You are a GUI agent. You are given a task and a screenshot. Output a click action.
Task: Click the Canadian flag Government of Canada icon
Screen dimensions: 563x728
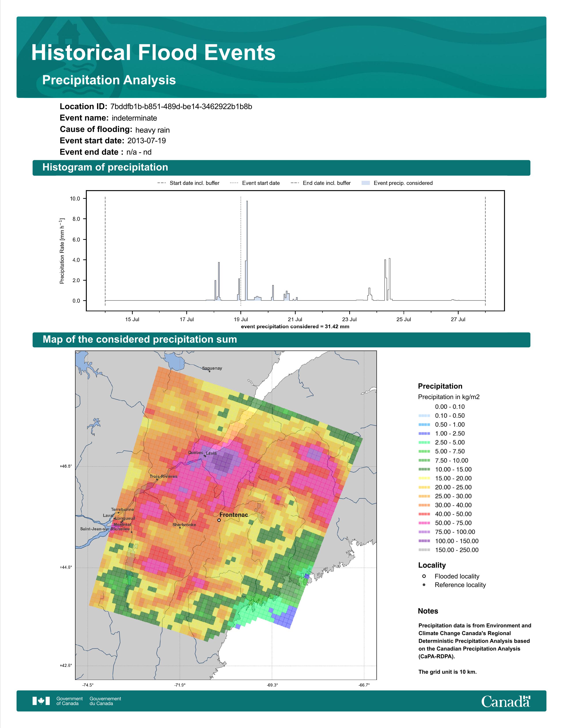point(41,701)
